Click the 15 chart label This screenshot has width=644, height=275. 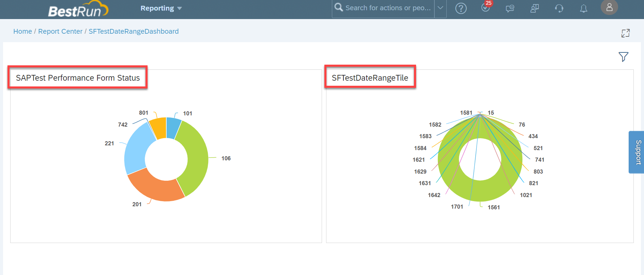pos(491,113)
